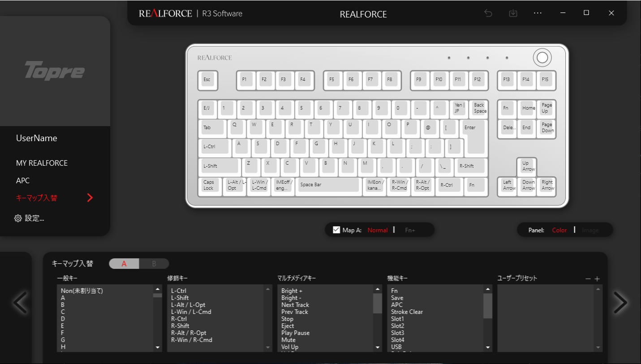Select Bright + in the マルチメディアキー list

coord(292,291)
